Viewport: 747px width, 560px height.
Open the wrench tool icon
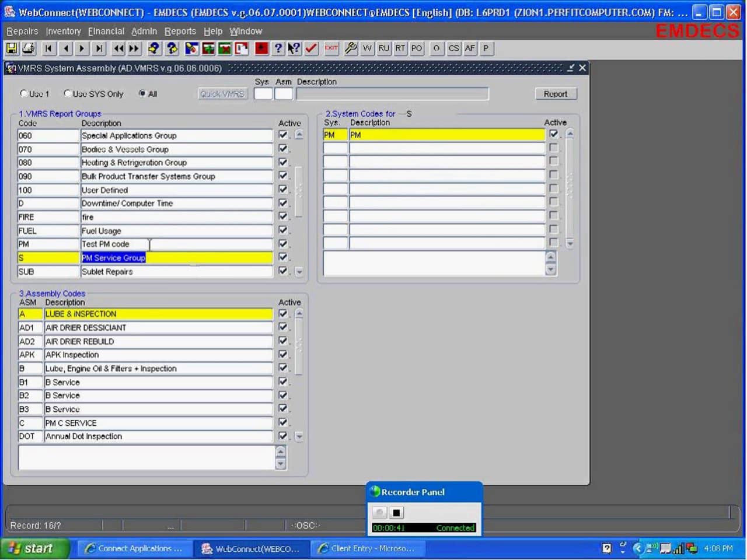pos(350,48)
